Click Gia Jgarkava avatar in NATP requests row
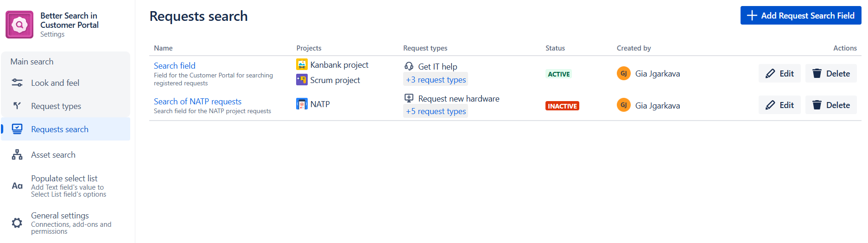868x243 pixels. click(x=624, y=105)
